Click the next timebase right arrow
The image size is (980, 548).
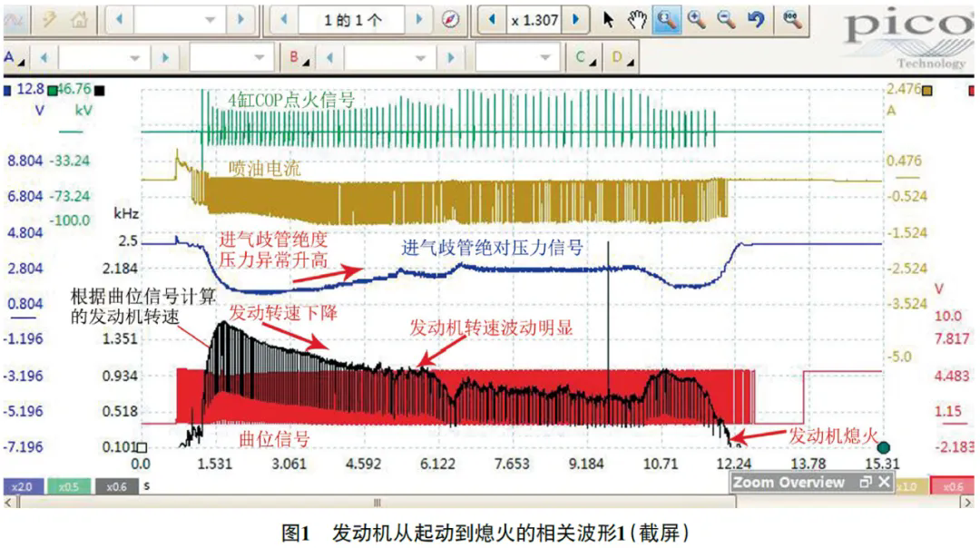(240, 20)
